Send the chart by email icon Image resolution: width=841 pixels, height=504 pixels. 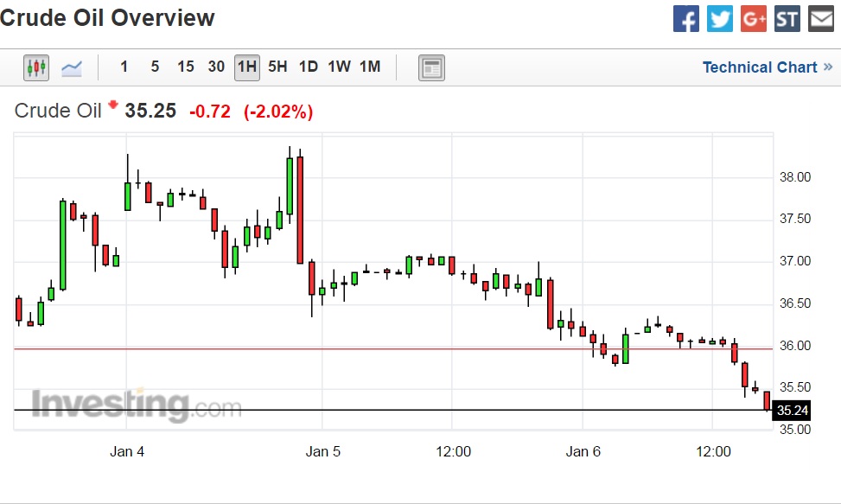pos(821,19)
